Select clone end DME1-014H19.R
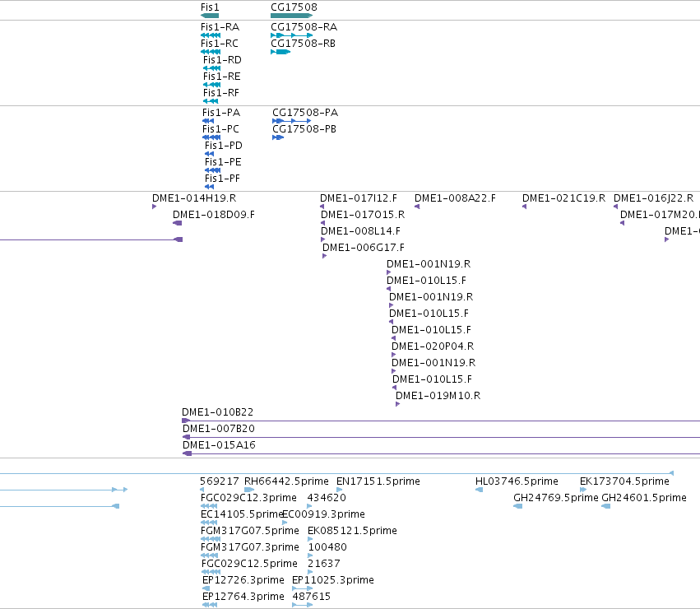 (194, 198)
